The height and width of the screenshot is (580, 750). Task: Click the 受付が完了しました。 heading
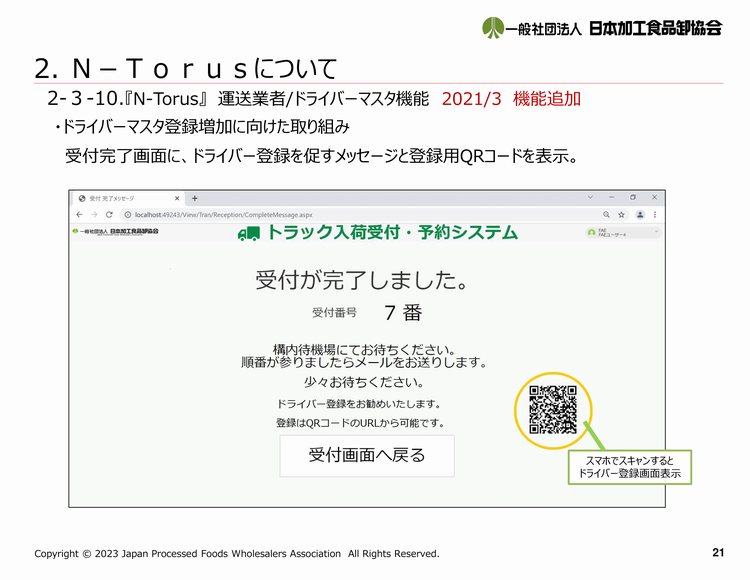point(362,280)
